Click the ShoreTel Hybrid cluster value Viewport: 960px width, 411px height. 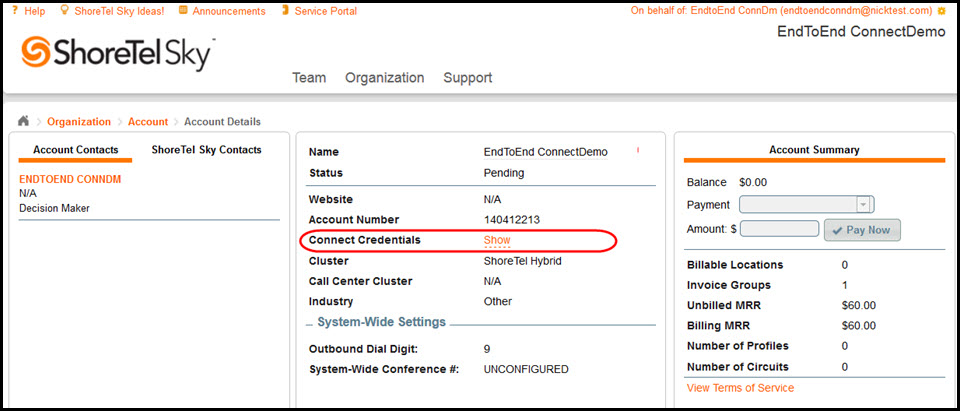tap(522, 261)
